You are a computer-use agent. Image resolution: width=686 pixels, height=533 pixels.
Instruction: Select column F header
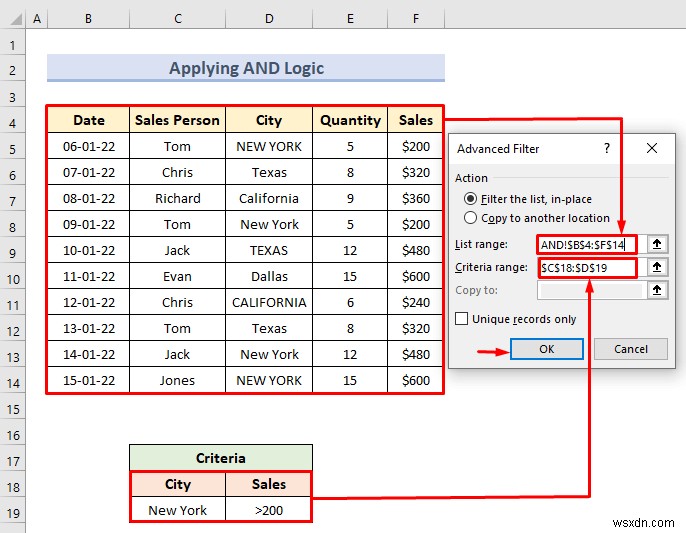click(x=416, y=19)
